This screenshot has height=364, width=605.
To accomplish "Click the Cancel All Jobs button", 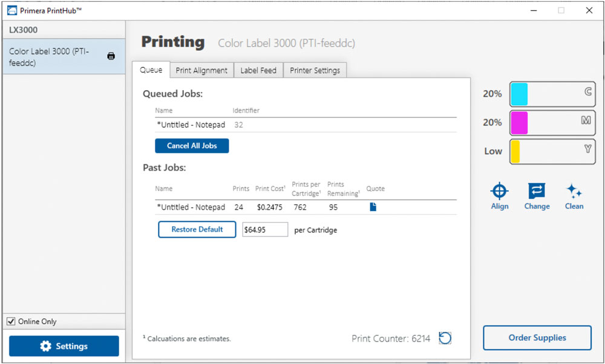I will pyautogui.click(x=192, y=146).
